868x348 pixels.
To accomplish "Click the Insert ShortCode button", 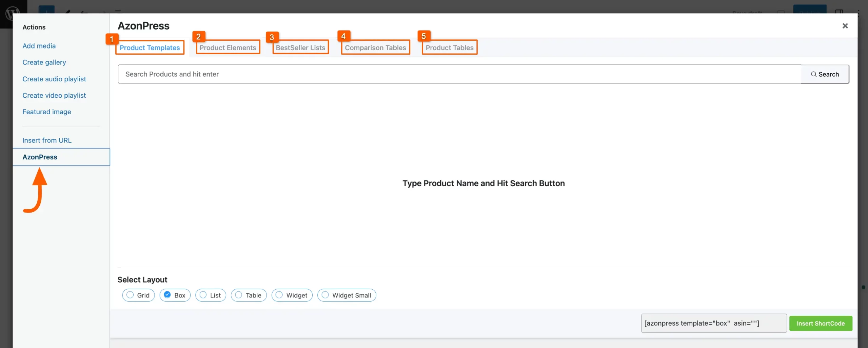I will (x=820, y=323).
